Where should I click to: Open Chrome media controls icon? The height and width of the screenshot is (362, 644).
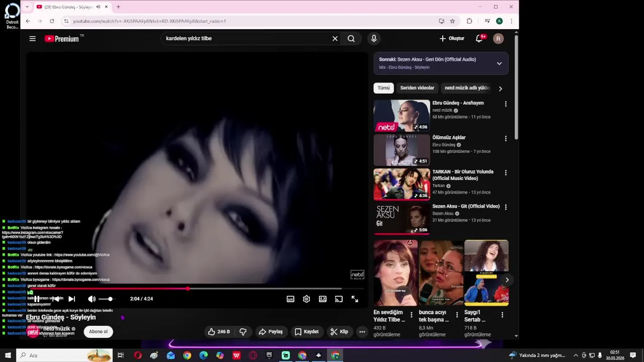coord(487,21)
